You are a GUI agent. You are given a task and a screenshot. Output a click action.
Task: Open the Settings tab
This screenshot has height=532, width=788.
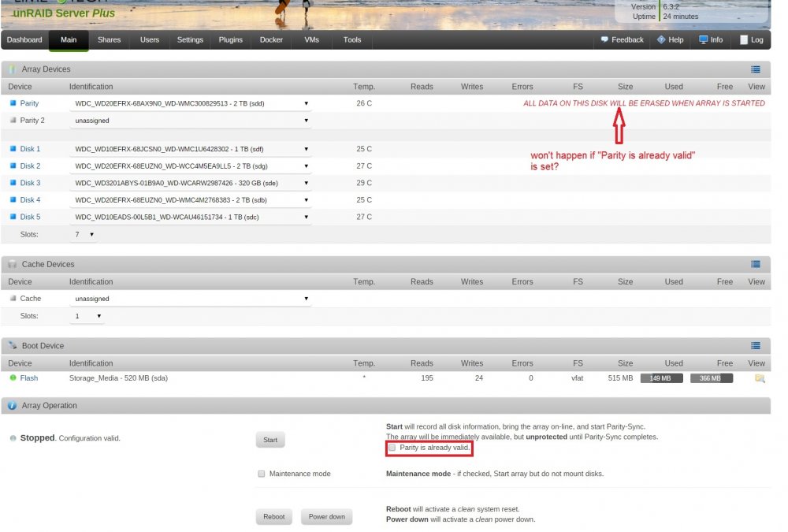pyautogui.click(x=190, y=39)
